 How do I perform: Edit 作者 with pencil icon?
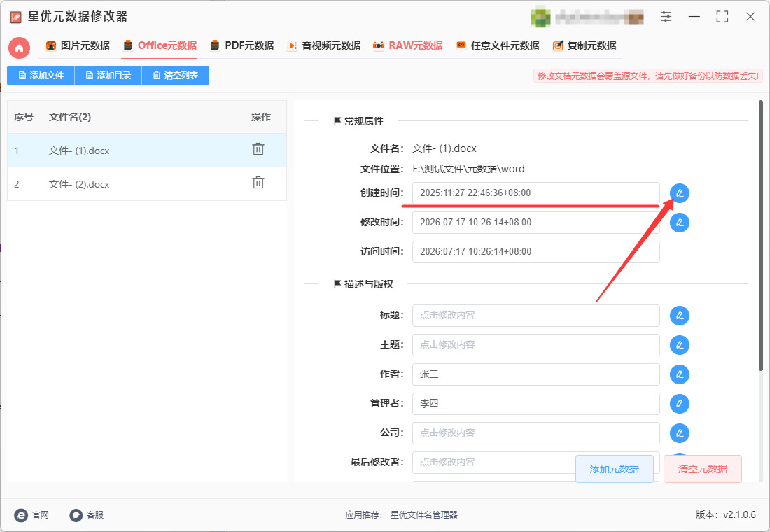coord(680,374)
